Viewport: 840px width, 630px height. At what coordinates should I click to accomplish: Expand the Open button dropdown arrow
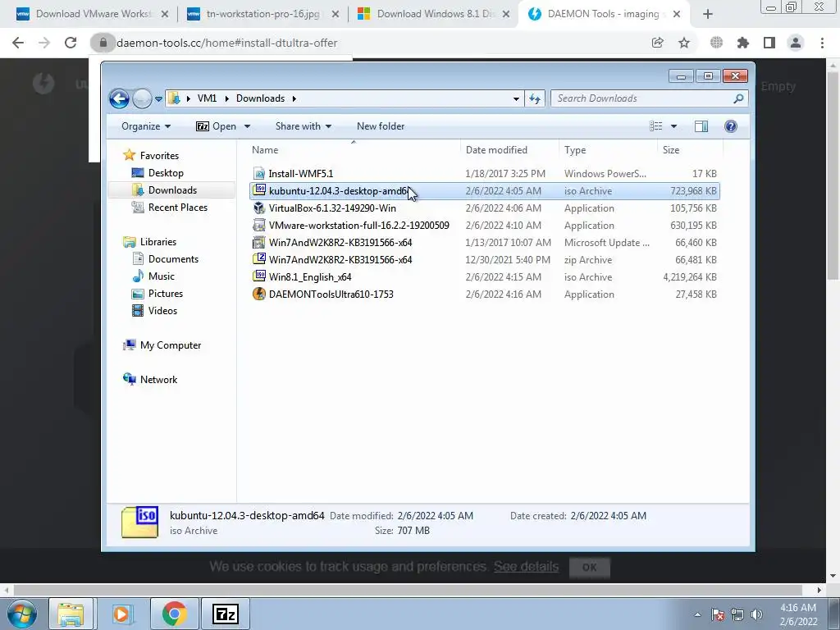pos(247,126)
